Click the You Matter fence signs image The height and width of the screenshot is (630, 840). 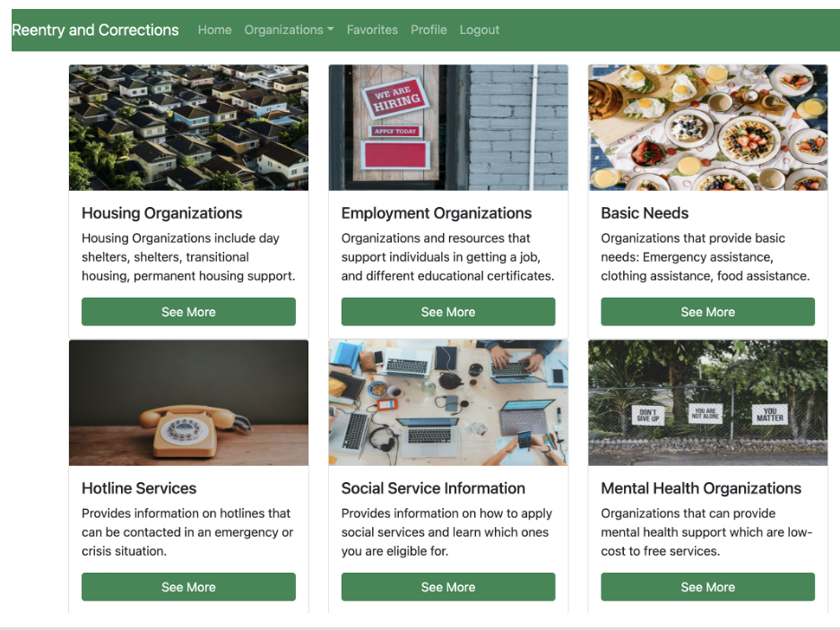(x=707, y=403)
